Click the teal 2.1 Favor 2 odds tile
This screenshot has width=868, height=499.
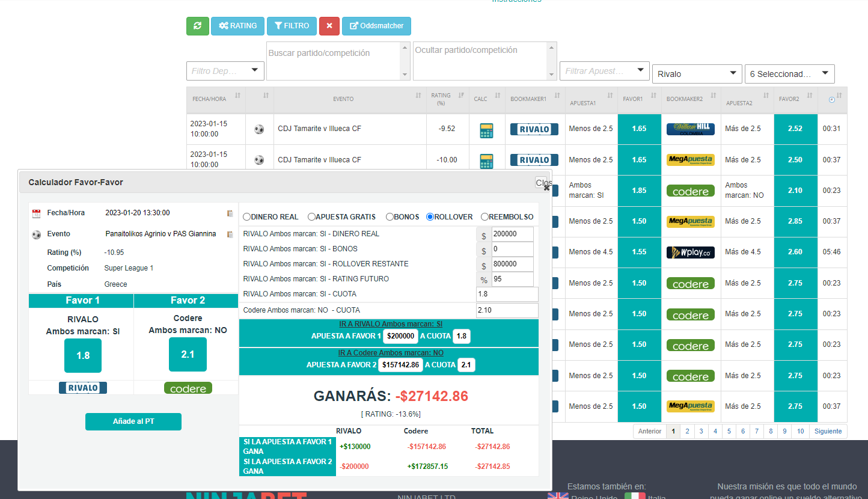[x=188, y=355]
